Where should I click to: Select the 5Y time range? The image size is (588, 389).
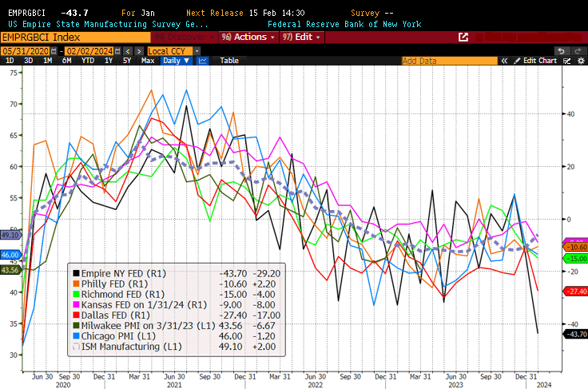coord(128,61)
